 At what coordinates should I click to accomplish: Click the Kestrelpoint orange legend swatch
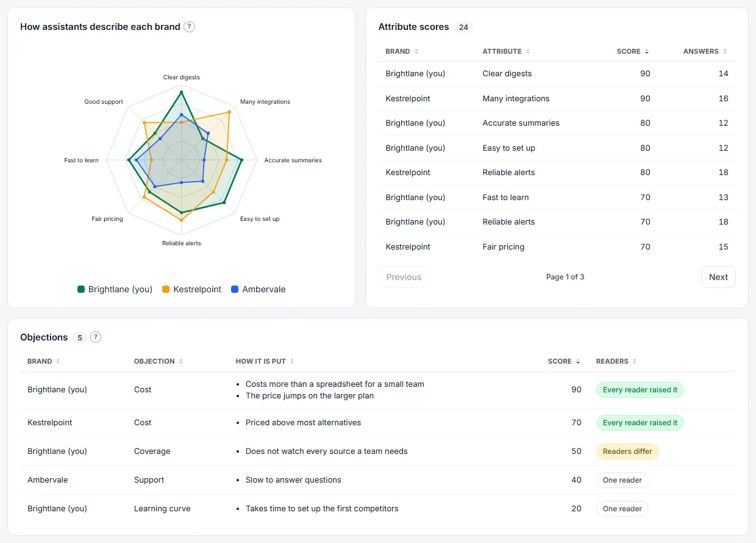(x=166, y=290)
